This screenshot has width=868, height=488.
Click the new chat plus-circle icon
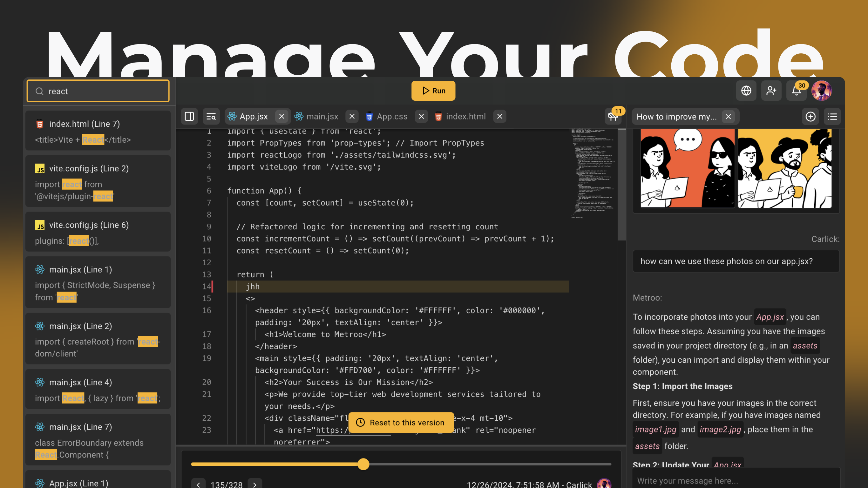(810, 117)
